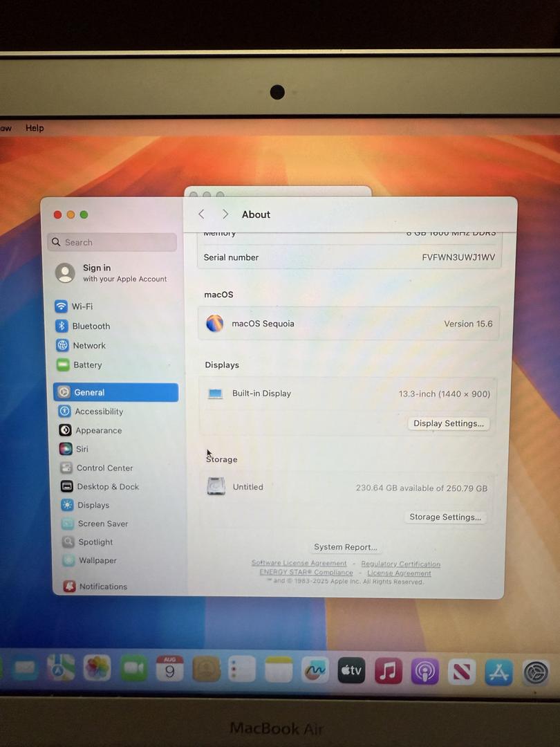
Task: Click the "Version 15.6" text
Action: click(469, 324)
